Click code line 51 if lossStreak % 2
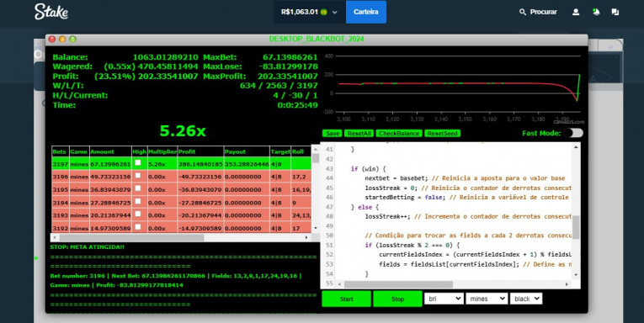Viewport: 644px width, 323px height. pos(412,245)
